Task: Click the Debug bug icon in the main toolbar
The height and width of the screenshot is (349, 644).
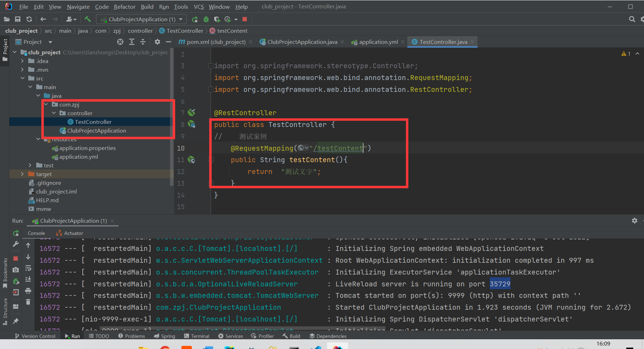Action: point(206,19)
